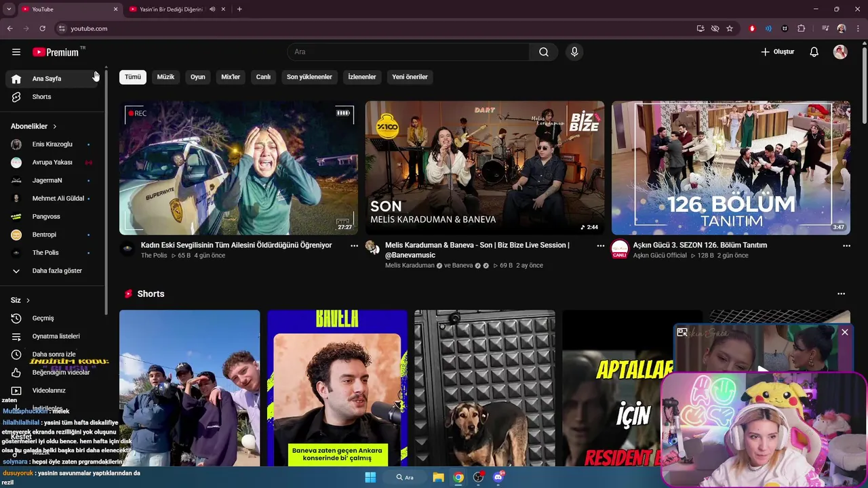Click the install app icon in the address bar
Image resolution: width=868 pixels, height=488 pixels.
pos(701,28)
